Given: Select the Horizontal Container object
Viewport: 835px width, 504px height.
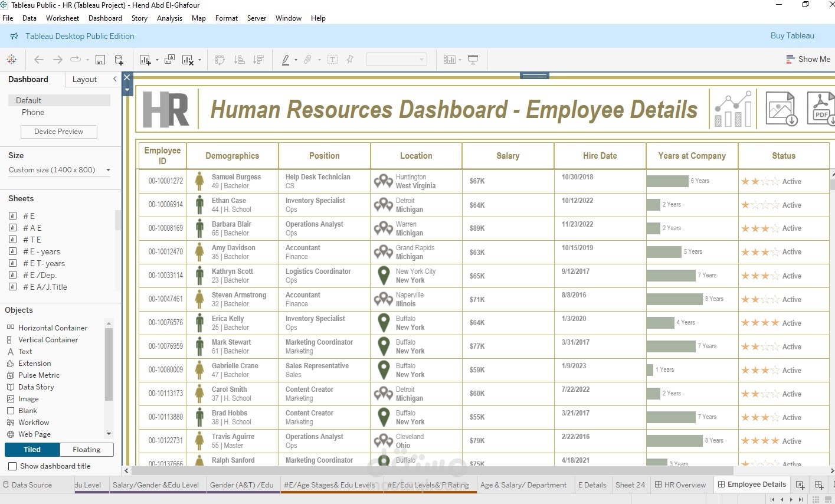Looking at the screenshot, I should click(53, 328).
